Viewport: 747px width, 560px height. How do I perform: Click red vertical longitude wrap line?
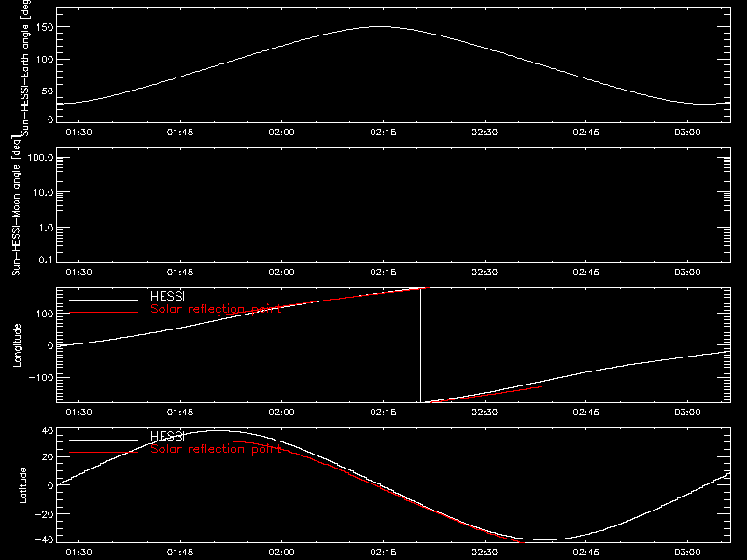pos(430,345)
